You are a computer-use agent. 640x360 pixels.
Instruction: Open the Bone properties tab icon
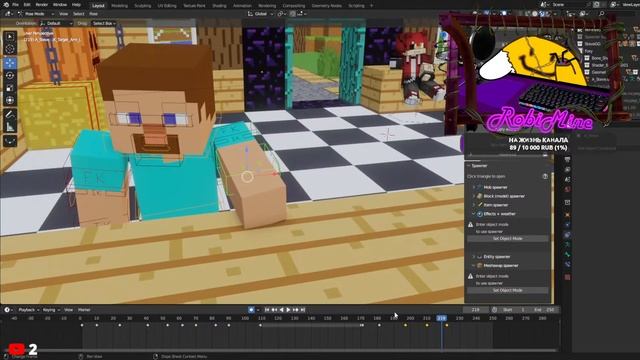pos(567,255)
